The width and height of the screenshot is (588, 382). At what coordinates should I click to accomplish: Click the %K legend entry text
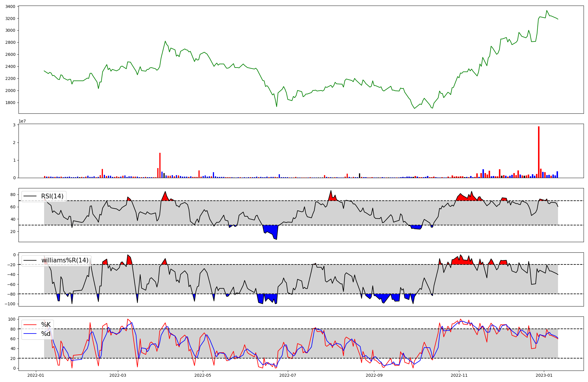tap(46, 325)
